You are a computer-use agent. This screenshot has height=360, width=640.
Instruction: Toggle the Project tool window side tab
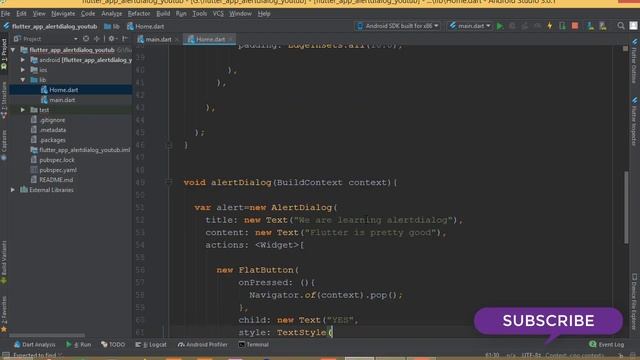4,53
